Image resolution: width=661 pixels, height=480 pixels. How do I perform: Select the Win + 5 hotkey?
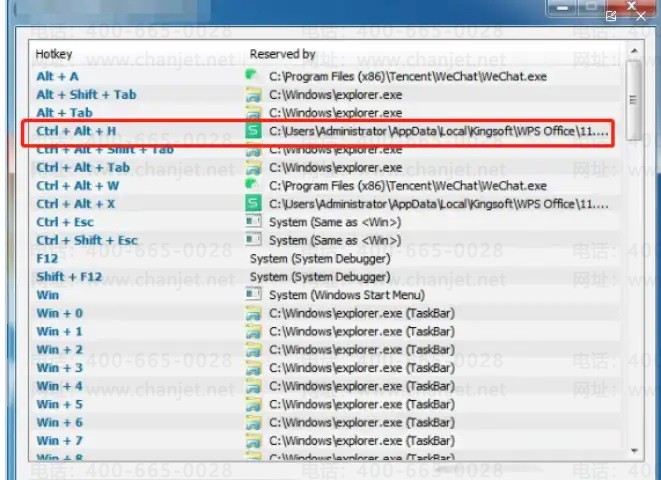point(59,404)
